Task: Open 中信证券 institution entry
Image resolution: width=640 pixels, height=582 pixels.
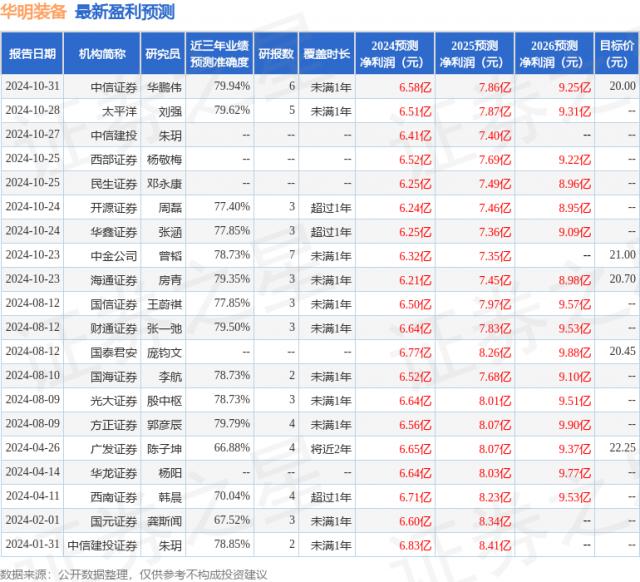Action: tap(110, 87)
